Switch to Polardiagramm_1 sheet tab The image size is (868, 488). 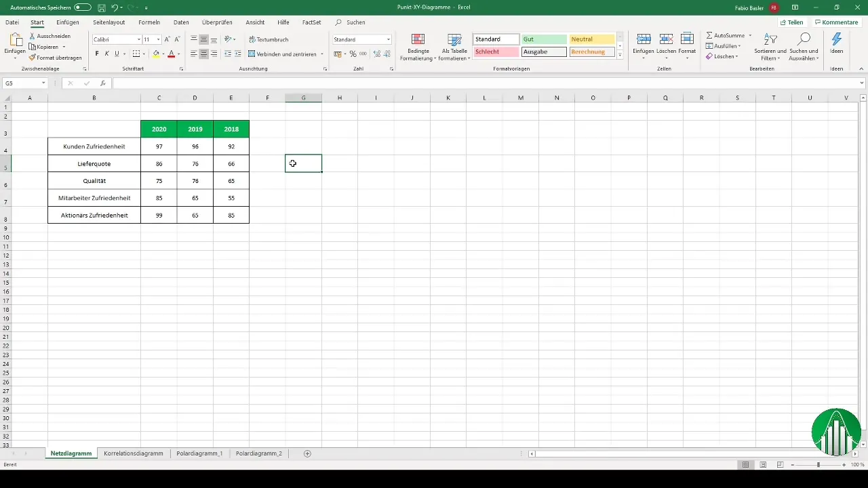pyautogui.click(x=199, y=453)
